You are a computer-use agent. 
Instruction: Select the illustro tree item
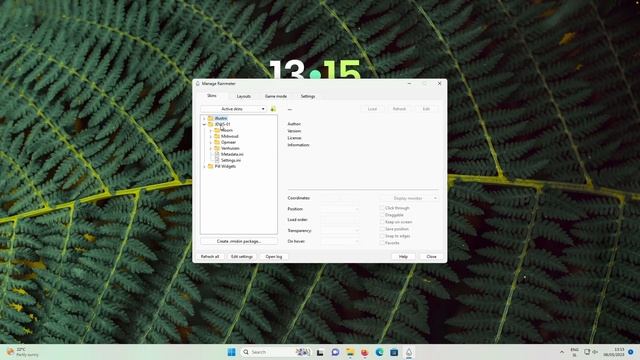pos(221,118)
